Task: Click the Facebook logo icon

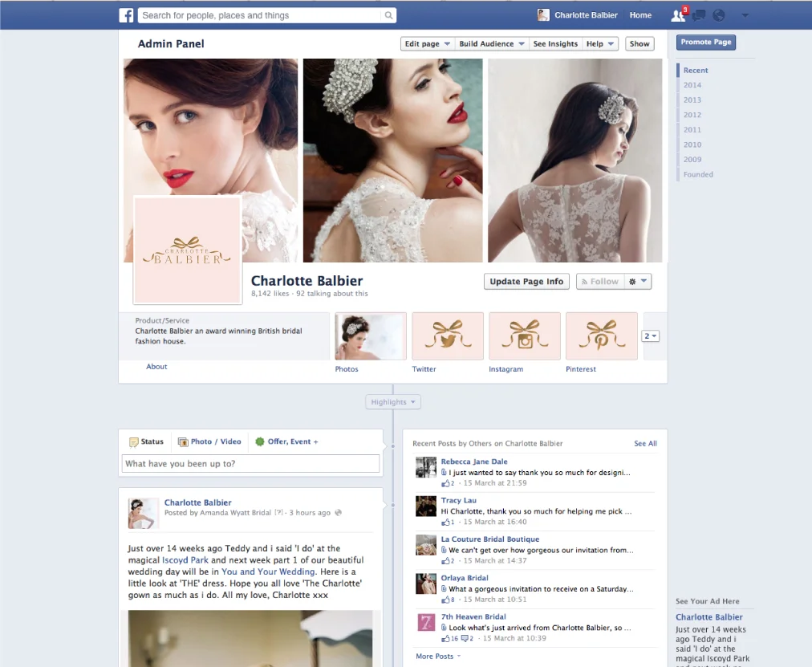Action: 126,15
